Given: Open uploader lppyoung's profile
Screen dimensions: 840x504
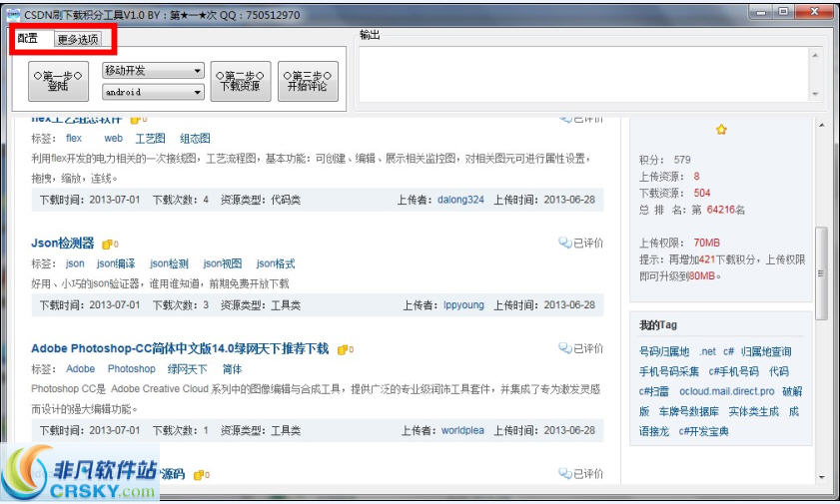Looking at the screenshot, I should (x=463, y=305).
